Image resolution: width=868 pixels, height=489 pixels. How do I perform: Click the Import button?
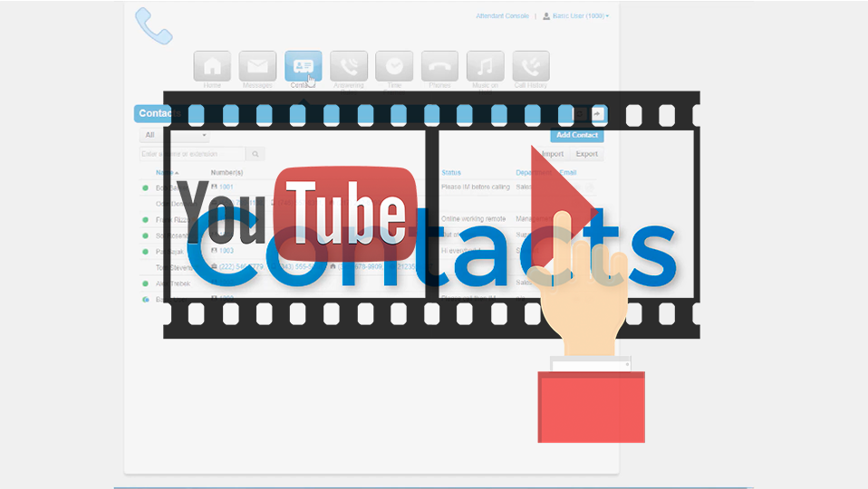click(x=553, y=154)
